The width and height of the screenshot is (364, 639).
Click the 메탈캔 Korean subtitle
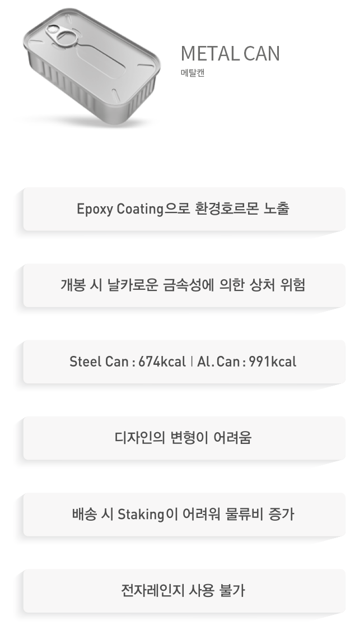pos(192,72)
